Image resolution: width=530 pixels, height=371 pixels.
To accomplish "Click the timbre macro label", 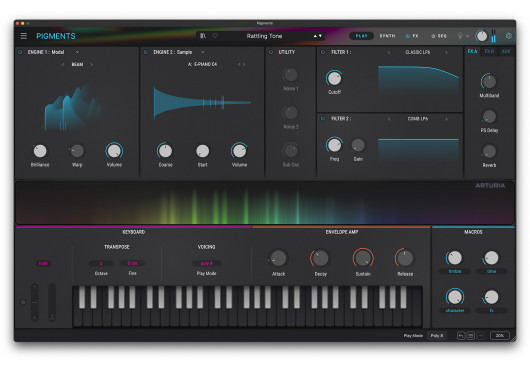I will (455, 271).
